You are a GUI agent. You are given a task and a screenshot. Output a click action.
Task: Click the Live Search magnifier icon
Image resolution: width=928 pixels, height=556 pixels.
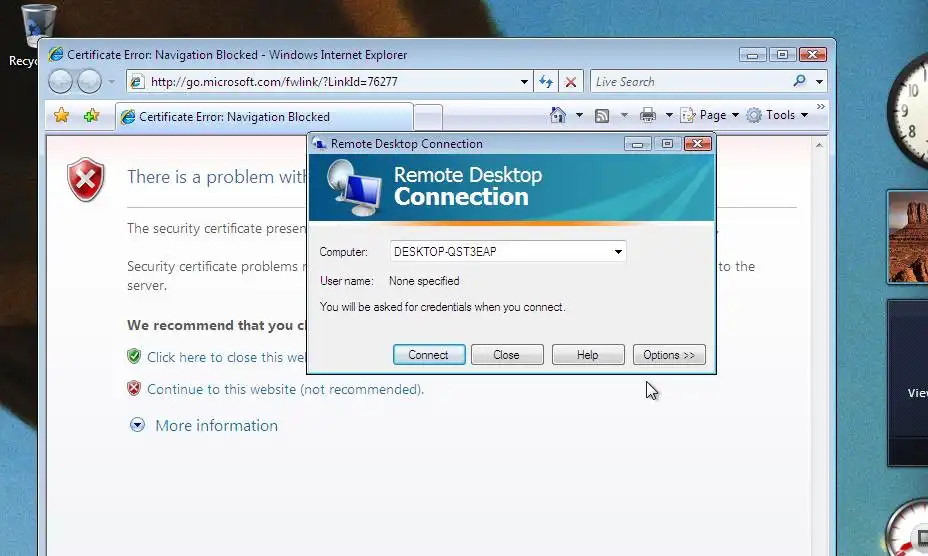coord(800,81)
